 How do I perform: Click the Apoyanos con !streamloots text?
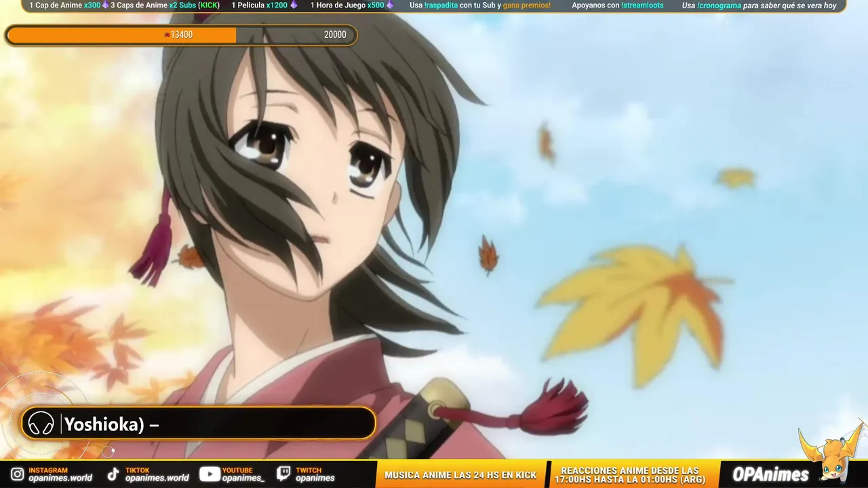(x=618, y=5)
